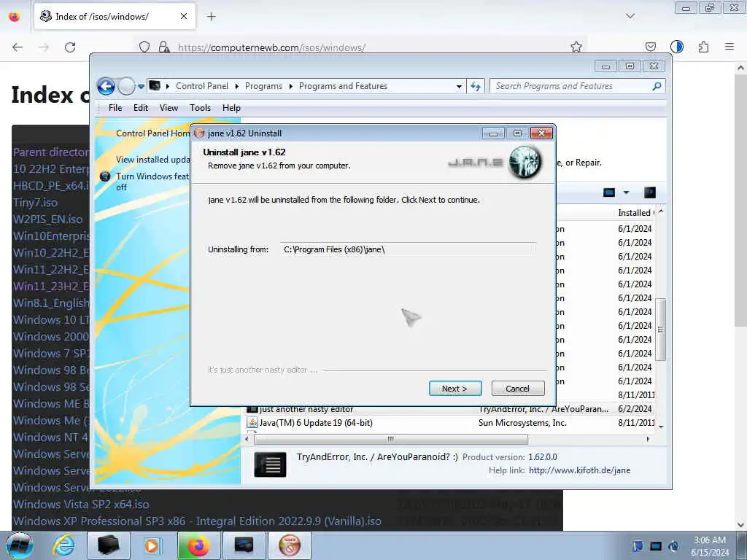
Task: Open Windows Vista SP2 x64.iso link
Action: pyautogui.click(x=81, y=505)
